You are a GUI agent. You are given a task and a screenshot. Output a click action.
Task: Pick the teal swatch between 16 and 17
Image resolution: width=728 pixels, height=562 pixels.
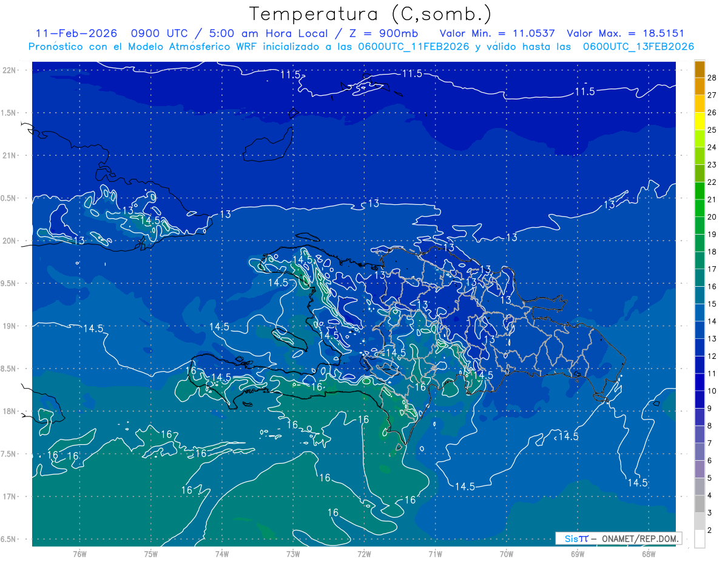point(699,278)
